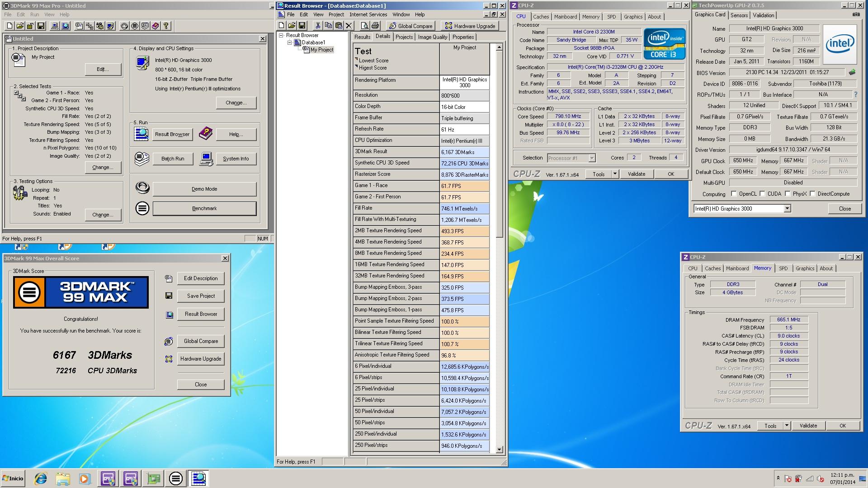Click the Bus Interface question mark in GPU-Z
Viewport: 868px width, 488px height.
[x=855, y=94]
